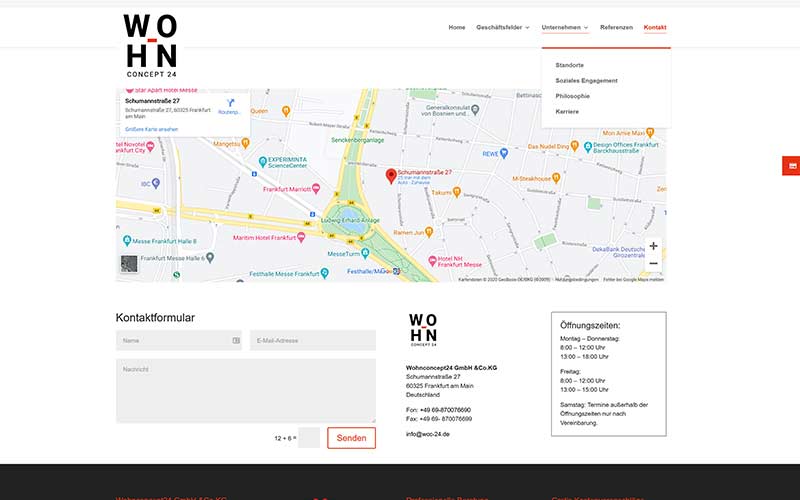Click the Das Nudel Ding marker
The width and height of the screenshot is (800, 500).
574,146
